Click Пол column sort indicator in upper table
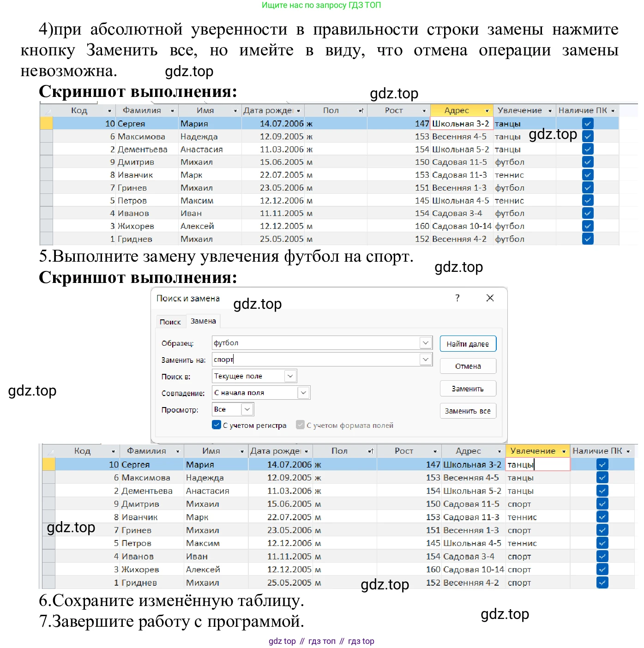The image size is (644, 648). pyautogui.click(x=361, y=111)
